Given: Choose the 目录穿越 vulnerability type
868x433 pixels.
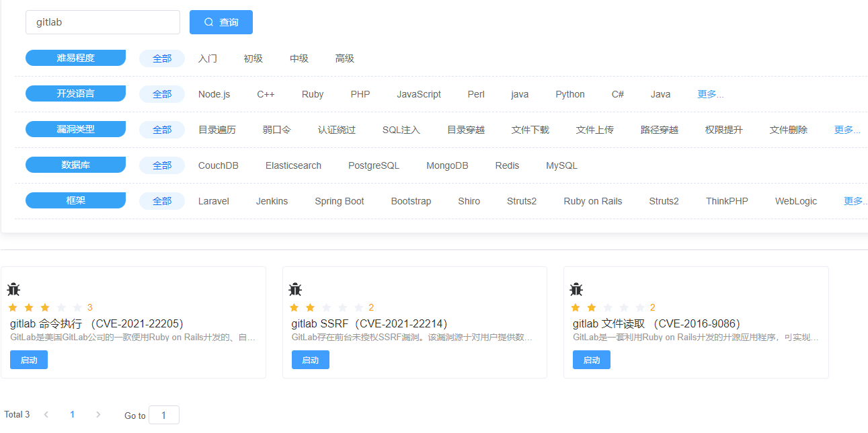Looking at the screenshot, I should click(466, 130).
